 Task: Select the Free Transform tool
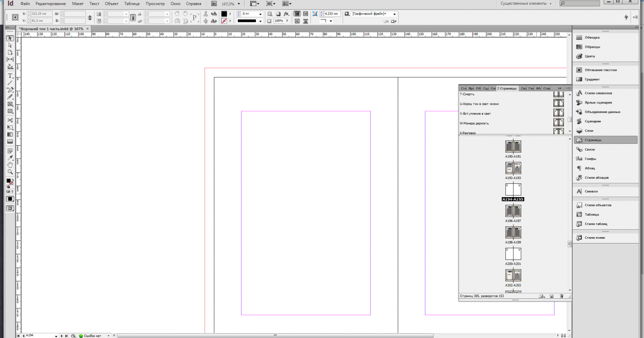tap(10, 127)
